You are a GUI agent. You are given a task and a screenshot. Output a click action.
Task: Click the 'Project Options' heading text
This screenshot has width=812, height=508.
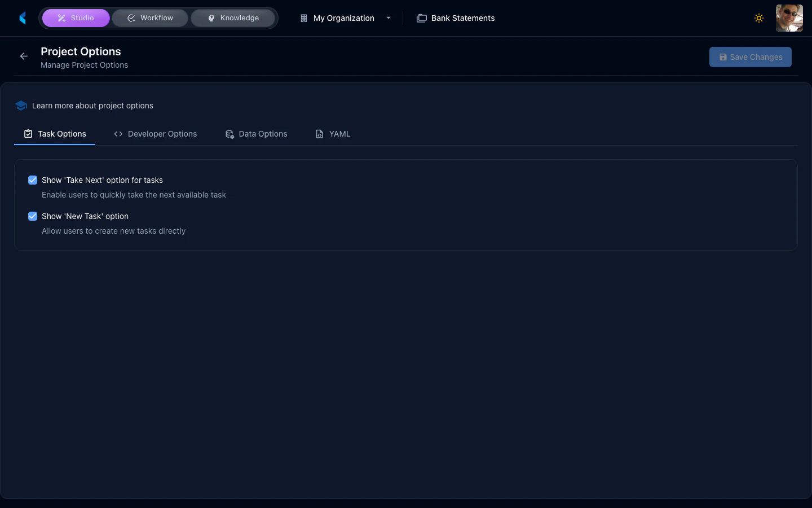click(x=81, y=51)
